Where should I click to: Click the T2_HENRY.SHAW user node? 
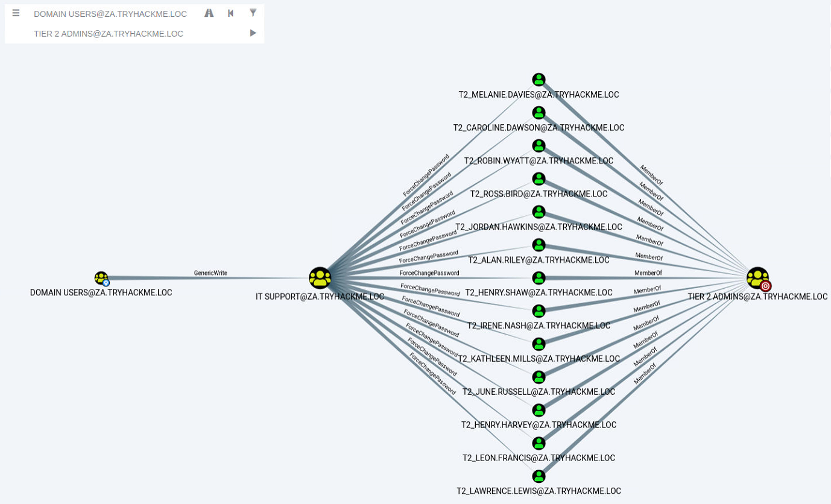(x=539, y=278)
